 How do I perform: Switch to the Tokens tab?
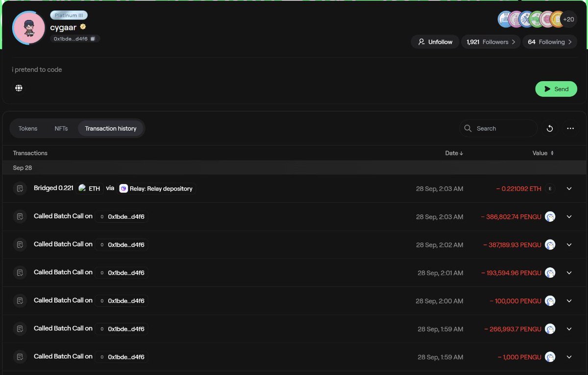[28, 128]
